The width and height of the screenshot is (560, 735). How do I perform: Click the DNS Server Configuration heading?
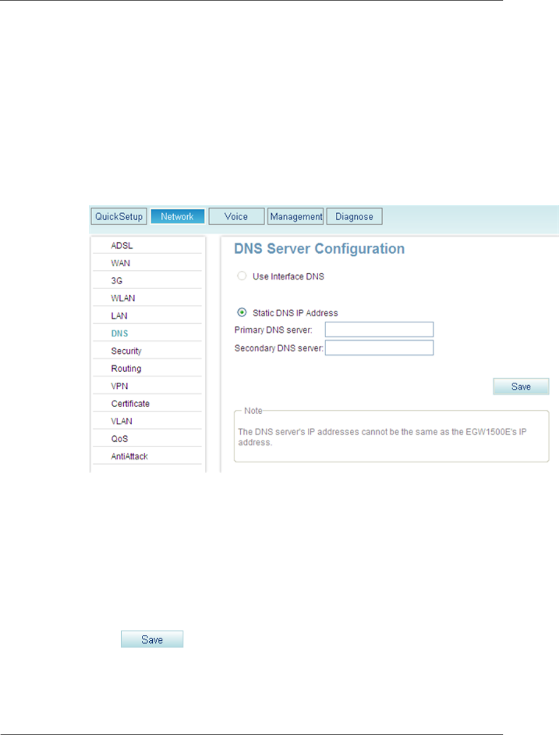[x=319, y=249]
